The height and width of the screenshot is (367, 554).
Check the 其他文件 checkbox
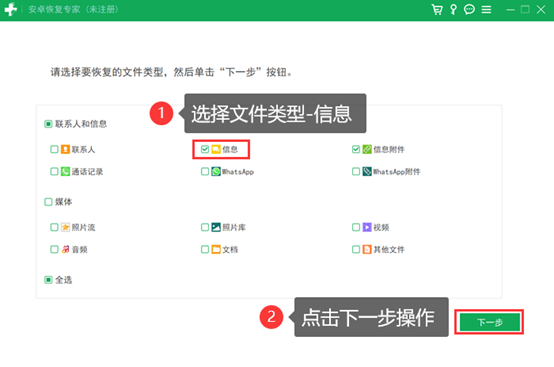356,249
